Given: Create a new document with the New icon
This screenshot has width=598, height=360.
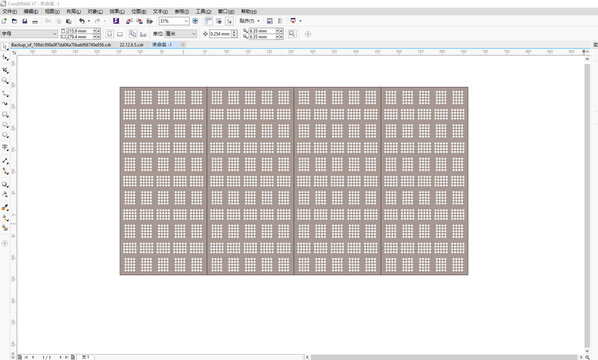Looking at the screenshot, I should coord(4,21).
